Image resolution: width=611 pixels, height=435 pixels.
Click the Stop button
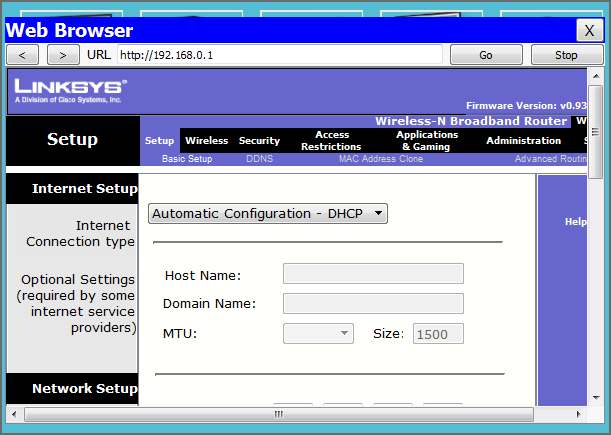pos(567,55)
